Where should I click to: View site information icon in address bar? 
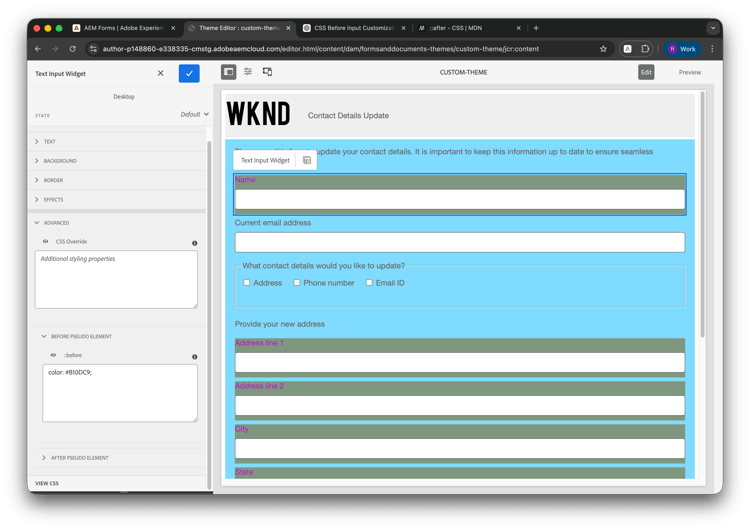pyautogui.click(x=93, y=49)
